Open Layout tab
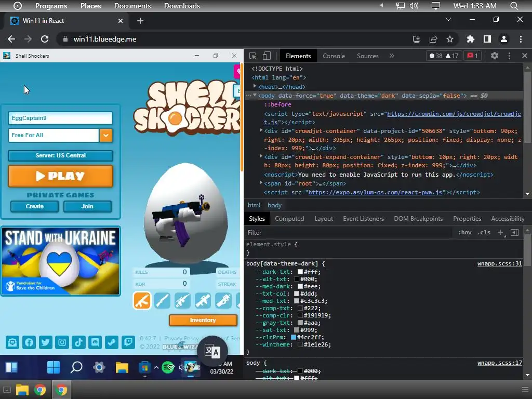This screenshot has width=532, height=399. (x=324, y=219)
